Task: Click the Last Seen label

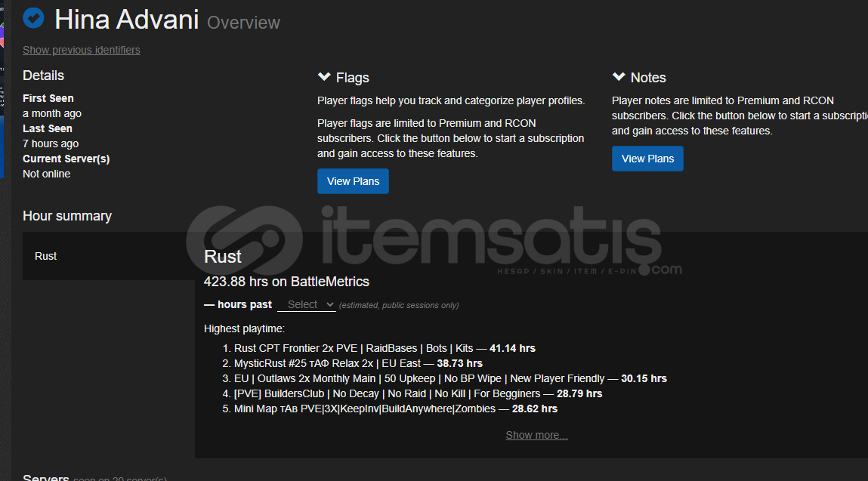Action: point(48,128)
